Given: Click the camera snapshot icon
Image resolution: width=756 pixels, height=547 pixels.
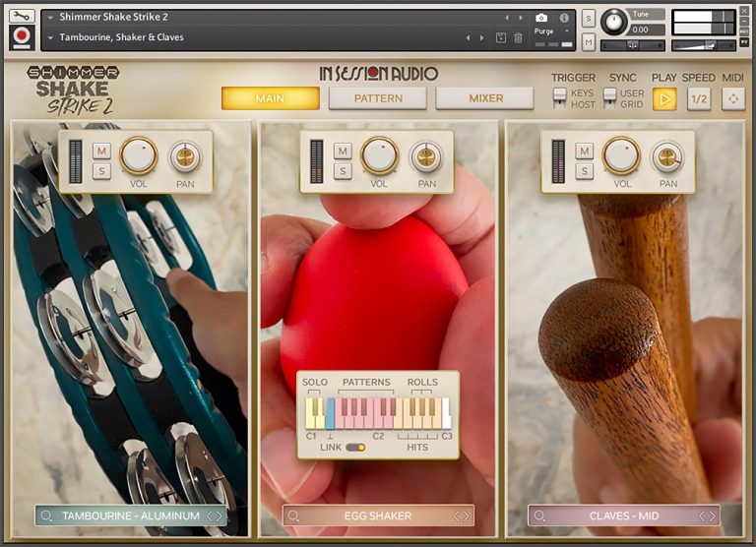Looking at the screenshot, I should point(540,18).
